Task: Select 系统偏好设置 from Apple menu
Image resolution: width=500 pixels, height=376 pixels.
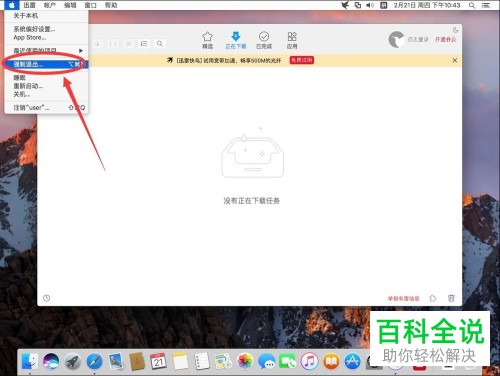Action: point(46,29)
